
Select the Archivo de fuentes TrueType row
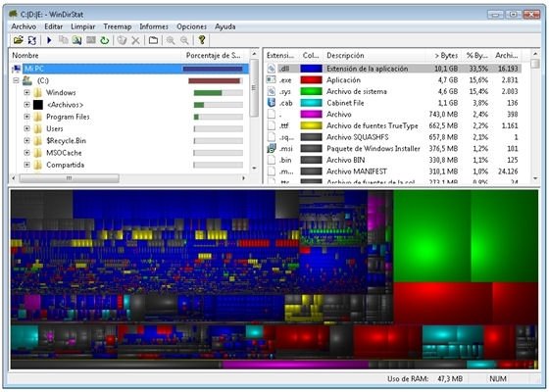(x=394, y=125)
